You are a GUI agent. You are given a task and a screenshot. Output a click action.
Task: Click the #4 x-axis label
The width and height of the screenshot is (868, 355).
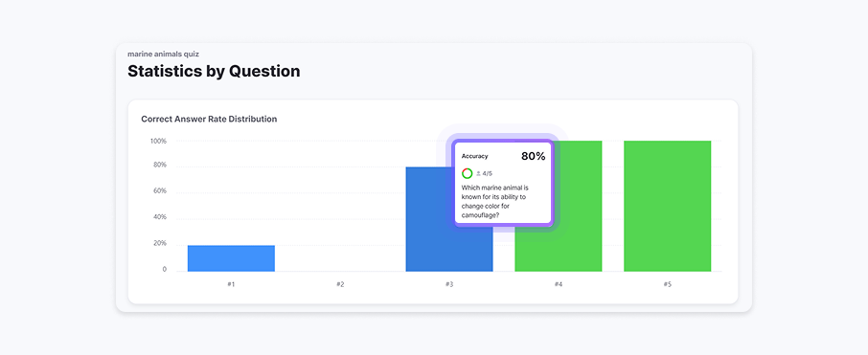[x=558, y=284]
